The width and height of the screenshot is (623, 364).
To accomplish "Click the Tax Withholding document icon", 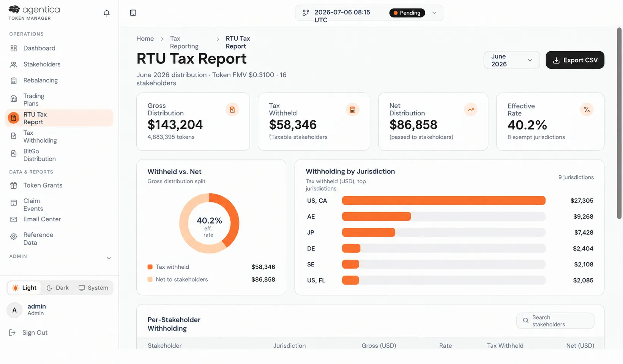I will point(14,136).
